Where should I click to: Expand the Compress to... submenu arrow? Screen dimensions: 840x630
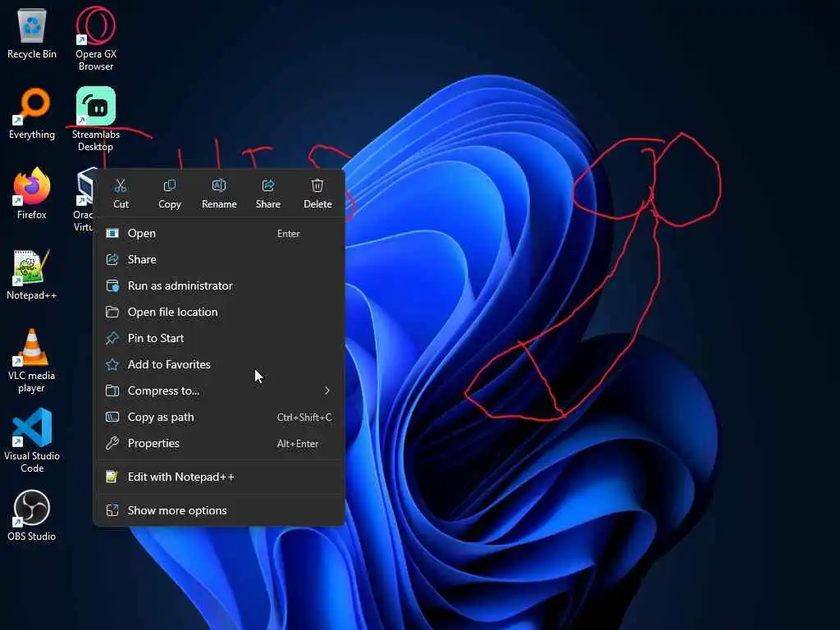click(326, 391)
